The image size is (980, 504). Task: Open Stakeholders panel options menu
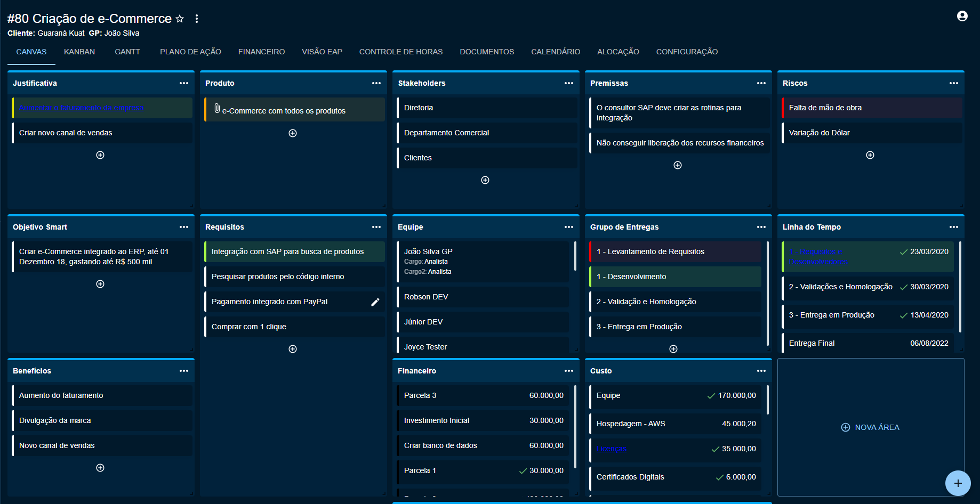click(569, 83)
